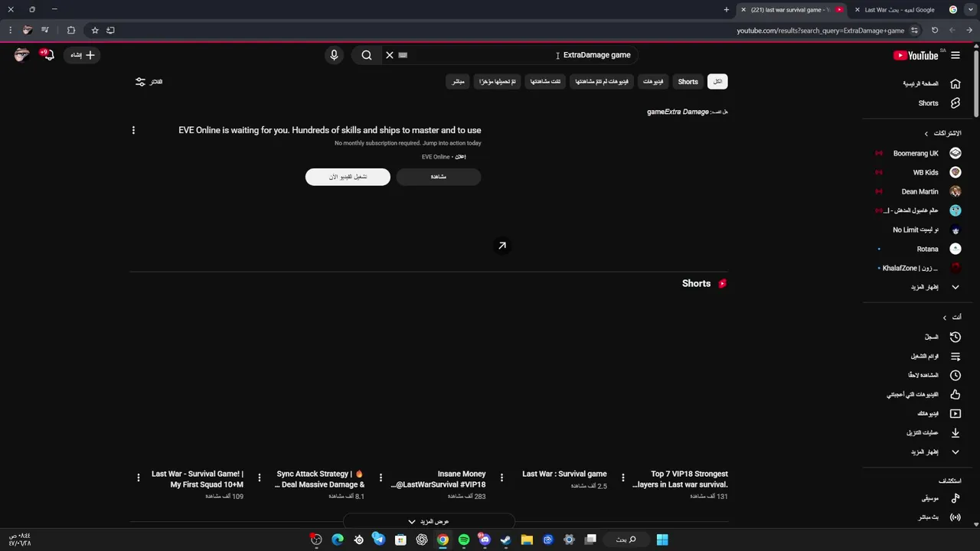Click the magnifier search button
980x551 pixels.
pos(367,55)
